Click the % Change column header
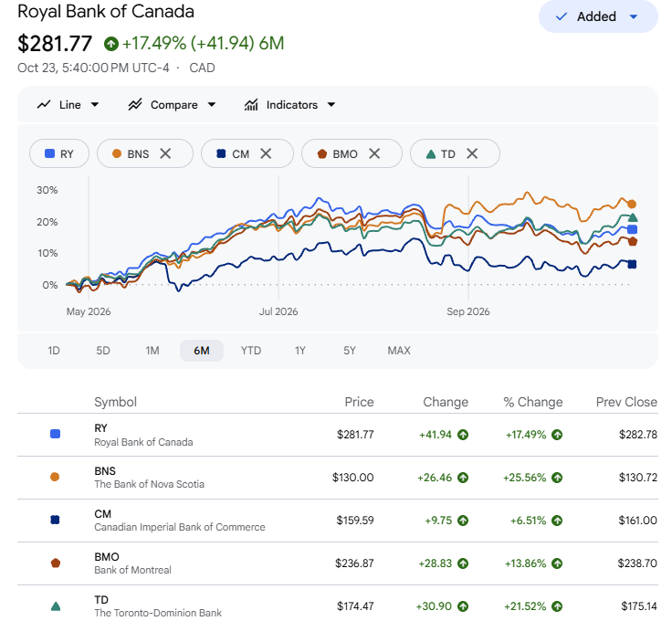This screenshot has height=621, width=672. 533,402
